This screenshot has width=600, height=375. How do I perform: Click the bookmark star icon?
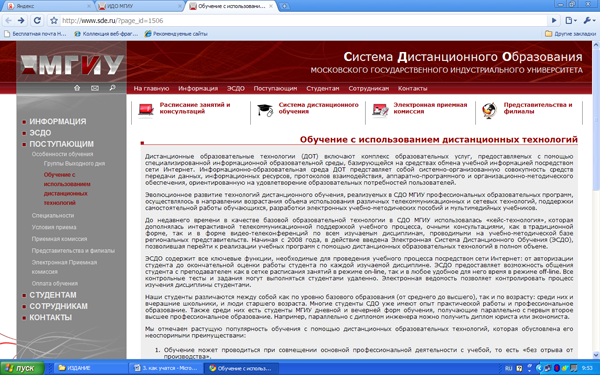pyautogui.click(x=54, y=21)
